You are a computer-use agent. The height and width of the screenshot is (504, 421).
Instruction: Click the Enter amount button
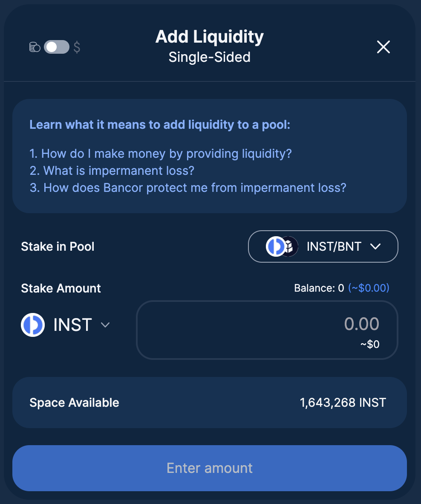point(210,468)
